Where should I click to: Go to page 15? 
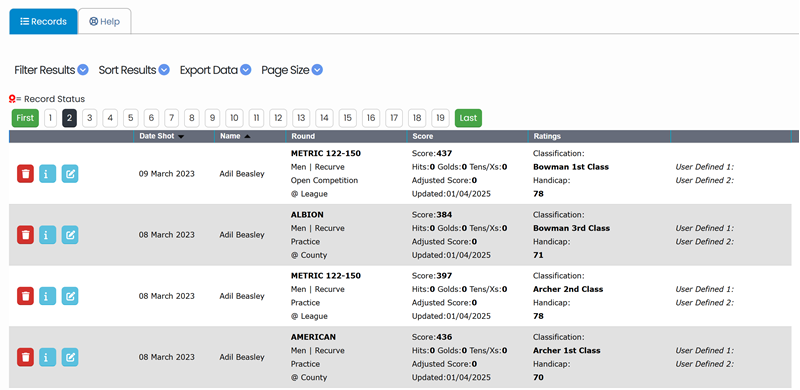(x=347, y=118)
